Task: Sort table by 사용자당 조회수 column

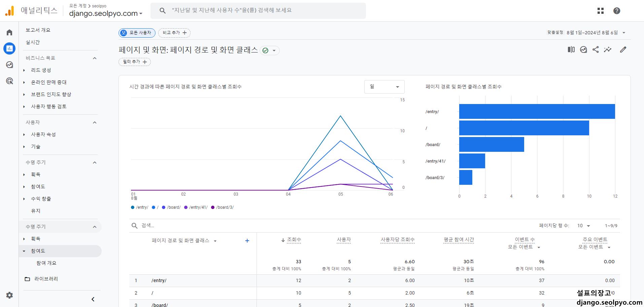Action: pos(398,240)
